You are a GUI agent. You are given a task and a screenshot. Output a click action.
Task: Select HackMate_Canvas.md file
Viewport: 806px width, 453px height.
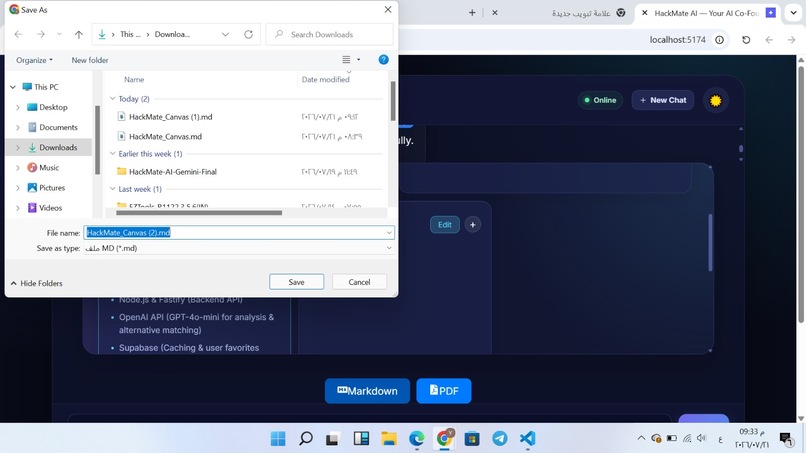click(165, 136)
